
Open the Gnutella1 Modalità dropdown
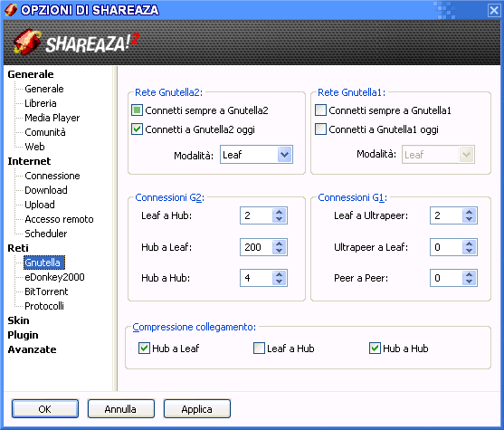(466, 155)
